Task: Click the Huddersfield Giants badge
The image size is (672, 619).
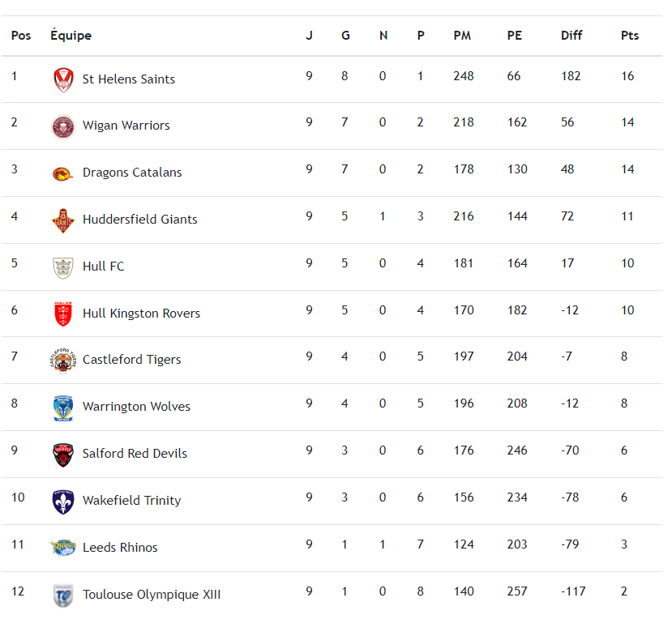Action: pos(63,220)
